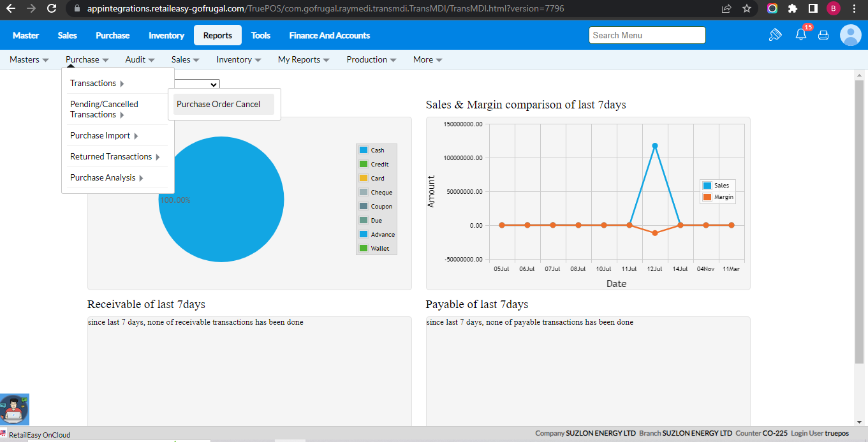Switch to the Finance And Accounts tab
Viewport: 868px width, 442px height.
pos(329,36)
